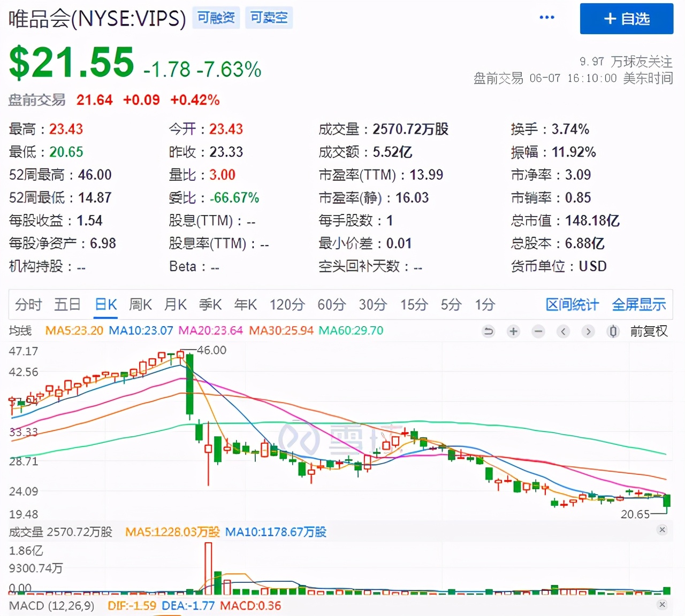Switch to the 分时 tab
Viewport: 685px width, 616px height.
click(x=28, y=305)
